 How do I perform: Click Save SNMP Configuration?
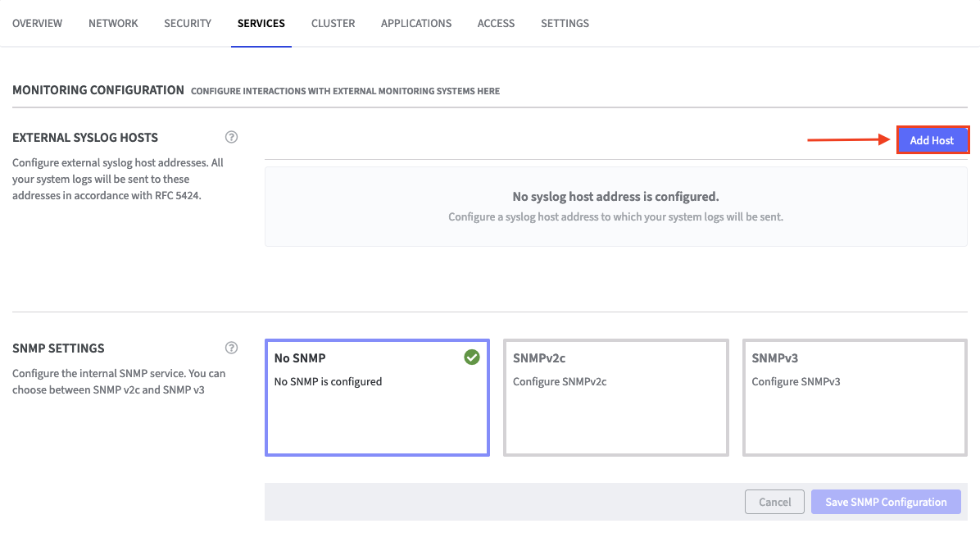click(885, 502)
